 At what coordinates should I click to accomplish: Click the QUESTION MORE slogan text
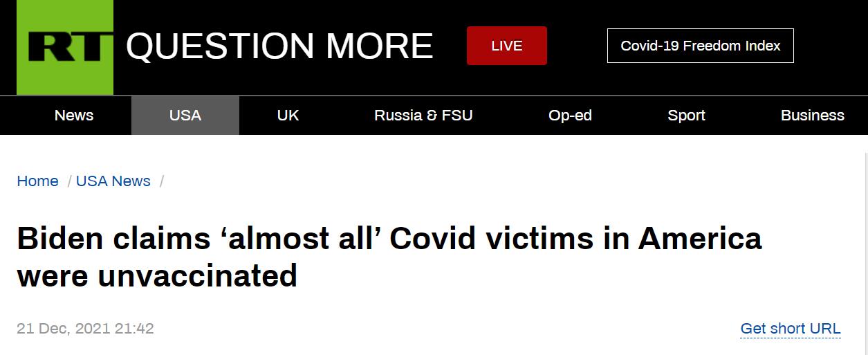point(279,46)
